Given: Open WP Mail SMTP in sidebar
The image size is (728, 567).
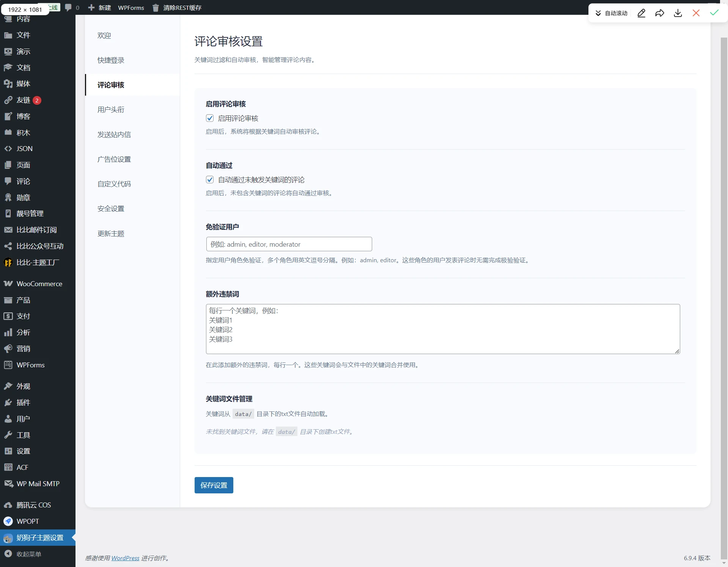Looking at the screenshot, I should 38,484.
